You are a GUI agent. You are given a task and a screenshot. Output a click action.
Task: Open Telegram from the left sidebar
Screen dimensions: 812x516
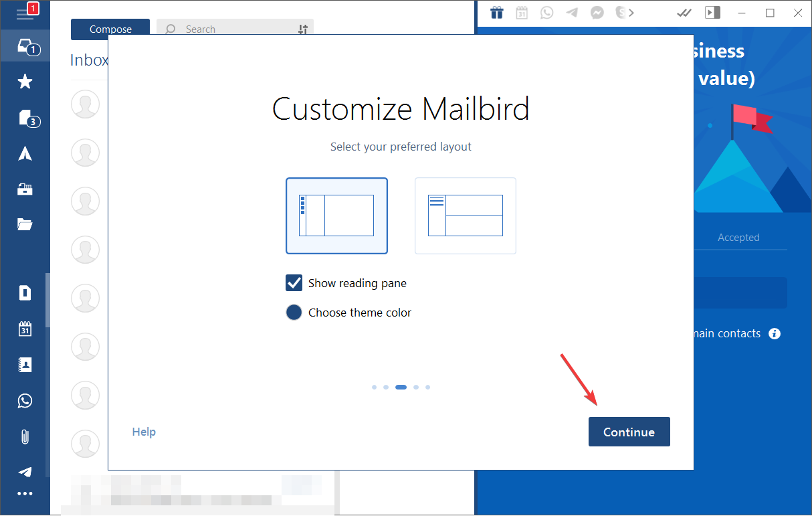(25, 472)
